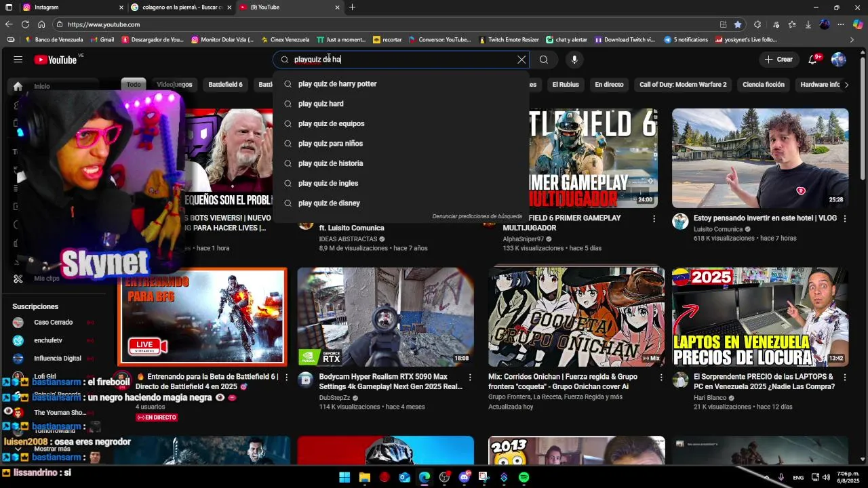868x488 pixels.
Task: Reload the page in the browser
Action: pyautogui.click(x=25, y=24)
